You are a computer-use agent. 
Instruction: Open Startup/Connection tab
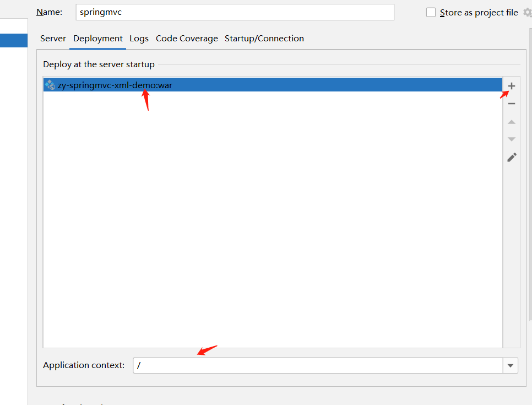(x=264, y=39)
